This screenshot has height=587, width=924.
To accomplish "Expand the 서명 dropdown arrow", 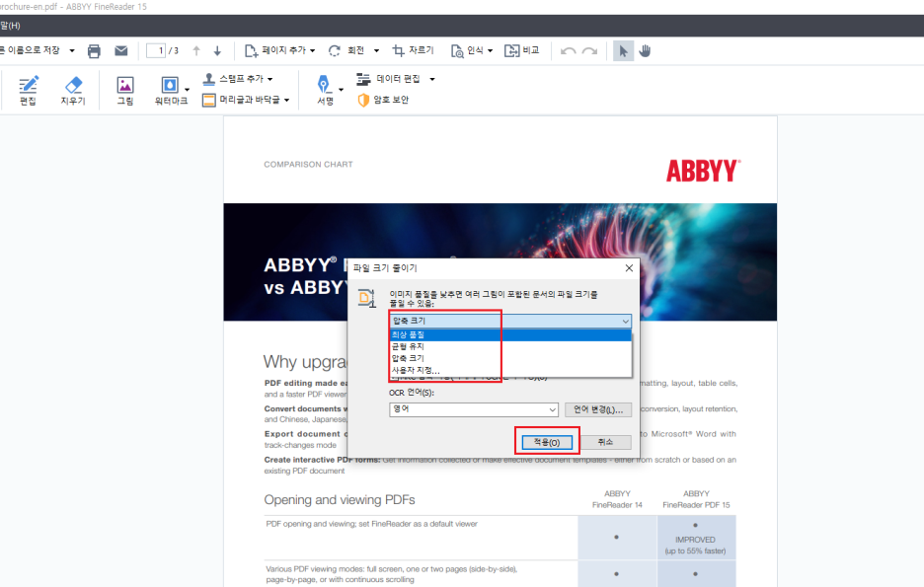I will tap(342, 90).
